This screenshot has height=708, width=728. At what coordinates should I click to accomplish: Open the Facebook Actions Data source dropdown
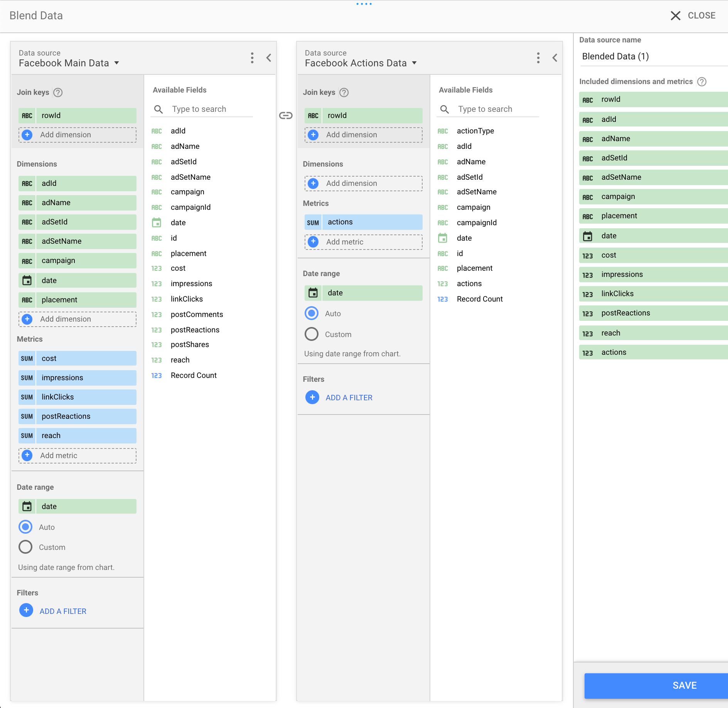tap(415, 63)
